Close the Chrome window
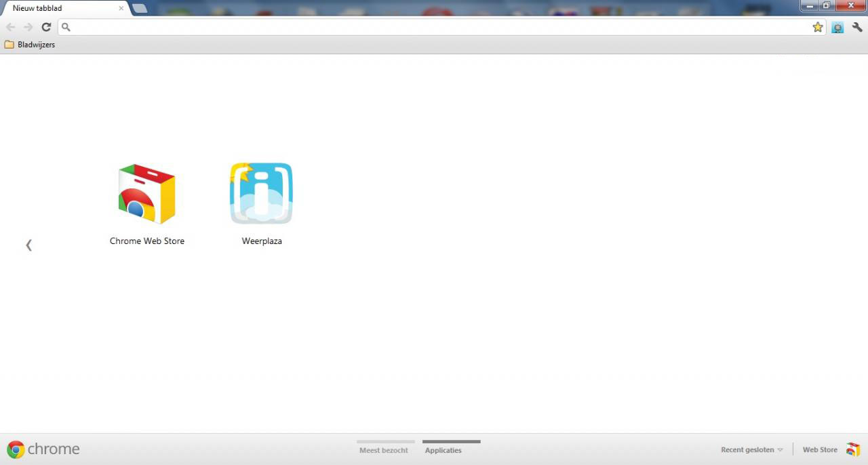The width and height of the screenshot is (868, 465). point(851,5)
